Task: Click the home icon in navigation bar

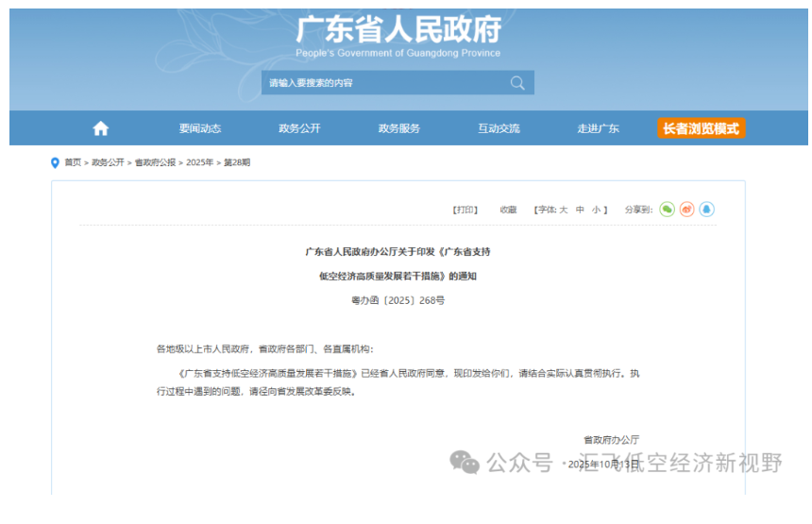Action: [x=101, y=128]
